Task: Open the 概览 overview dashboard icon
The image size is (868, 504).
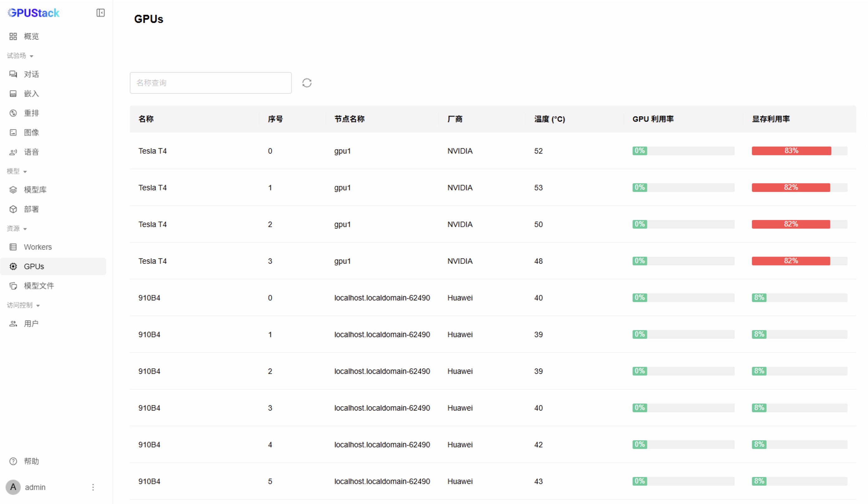Action: (13, 36)
